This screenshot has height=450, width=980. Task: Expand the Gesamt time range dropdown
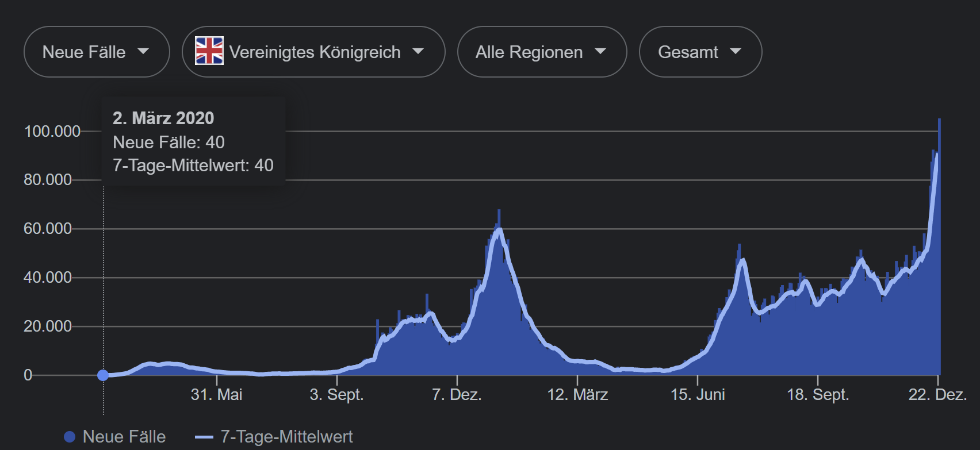pos(700,52)
